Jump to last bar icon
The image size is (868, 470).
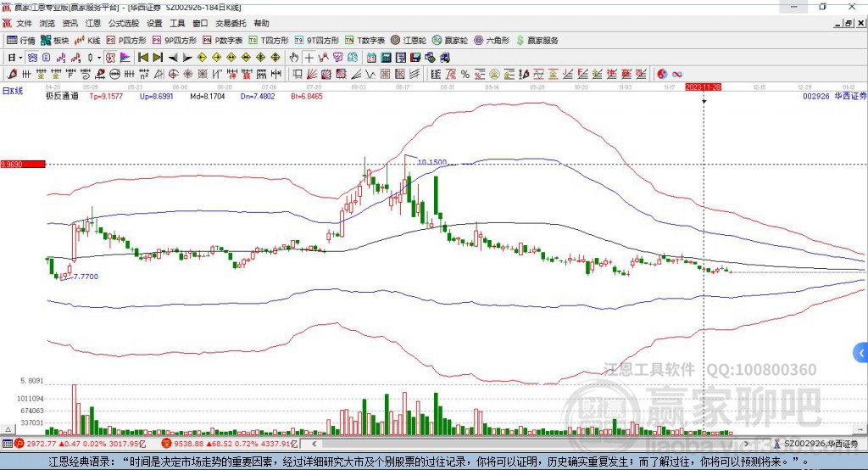[x=158, y=58]
